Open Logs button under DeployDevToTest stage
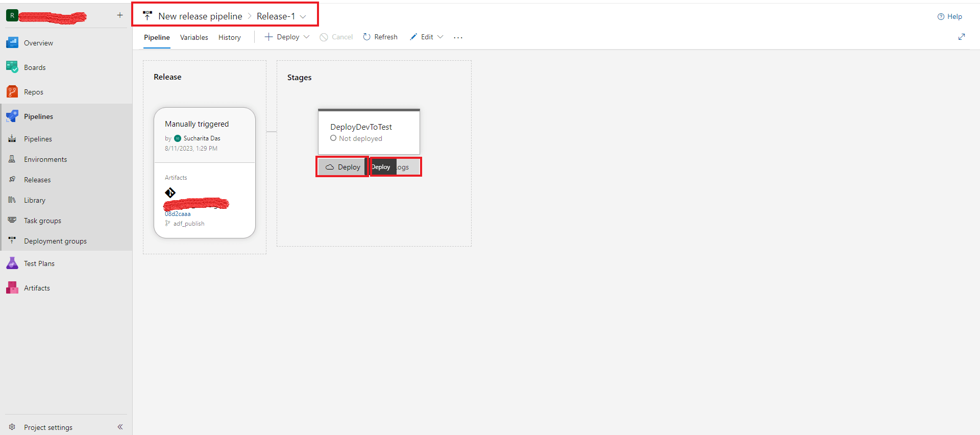This screenshot has width=980, height=435. (x=395, y=167)
